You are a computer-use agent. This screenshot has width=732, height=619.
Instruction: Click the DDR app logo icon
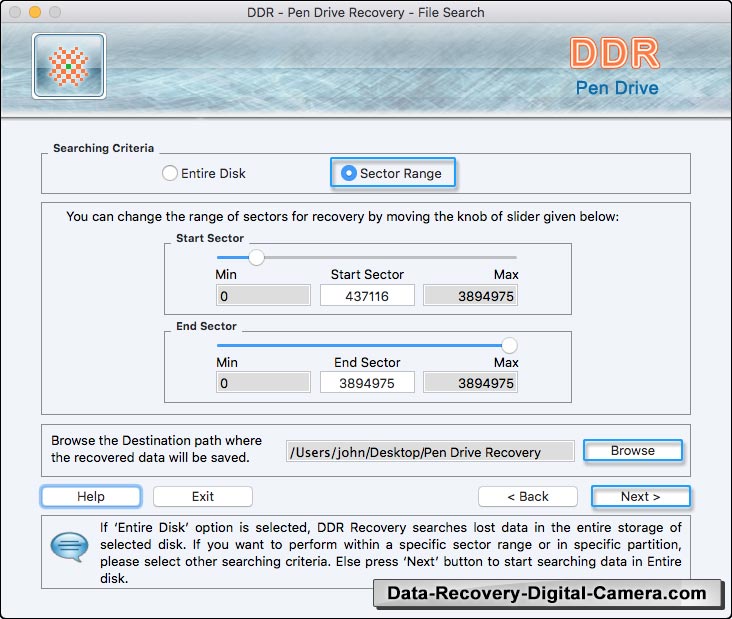[x=69, y=66]
